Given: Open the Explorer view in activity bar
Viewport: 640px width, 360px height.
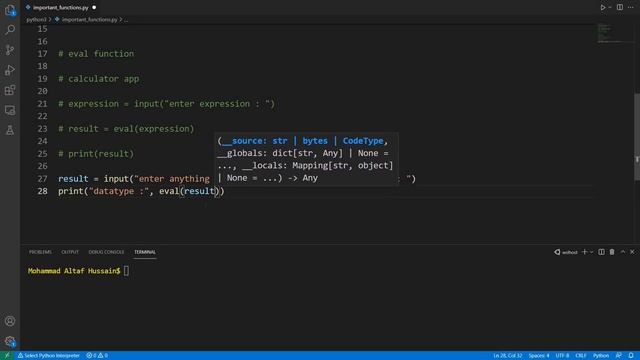Looking at the screenshot, I should tap(10, 10).
